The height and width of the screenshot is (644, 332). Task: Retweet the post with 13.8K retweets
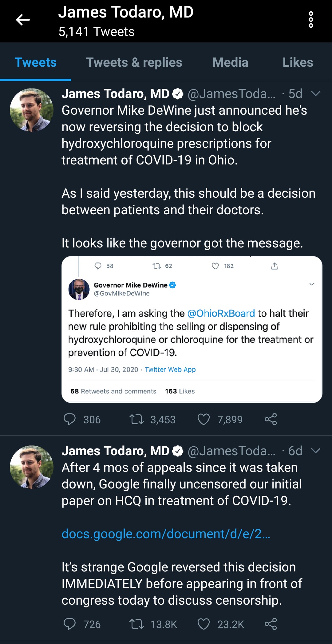[136, 624]
